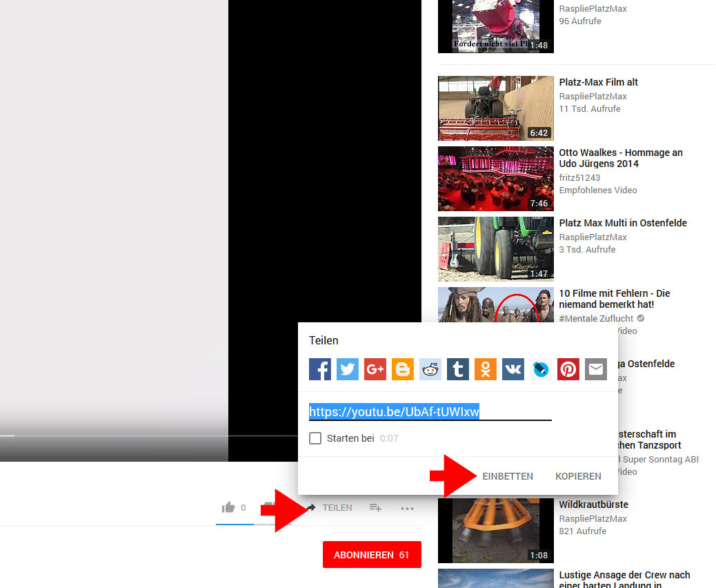Click the verified badge beside #Mentale Zuflucht

(641, 318)
